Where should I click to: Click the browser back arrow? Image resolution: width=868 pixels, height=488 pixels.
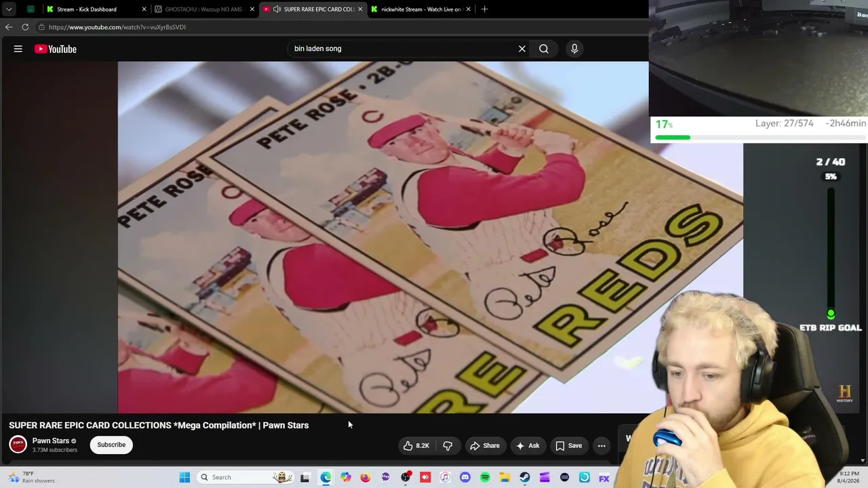pyautogui.click(x=9, y=27)
